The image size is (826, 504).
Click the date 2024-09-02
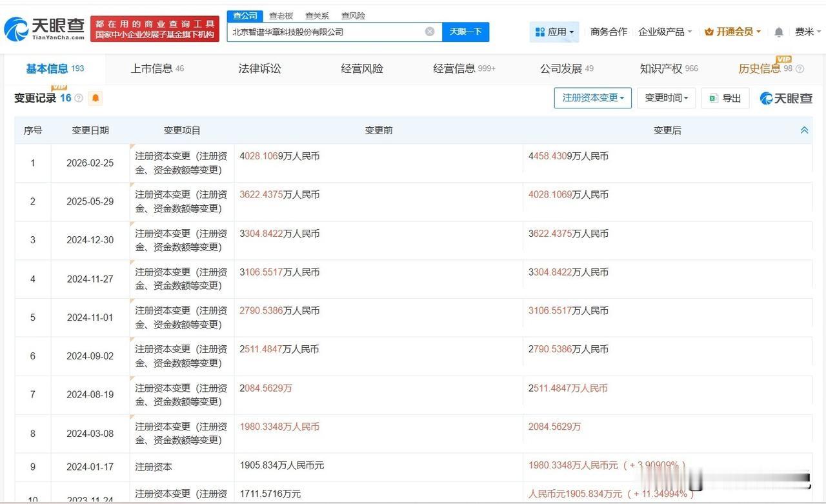[90, 356]
